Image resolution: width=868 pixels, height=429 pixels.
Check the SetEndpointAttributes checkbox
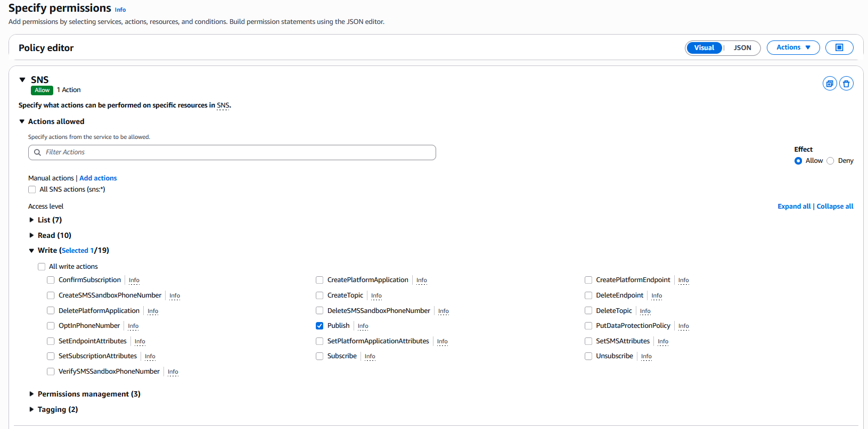coord(51,341)
